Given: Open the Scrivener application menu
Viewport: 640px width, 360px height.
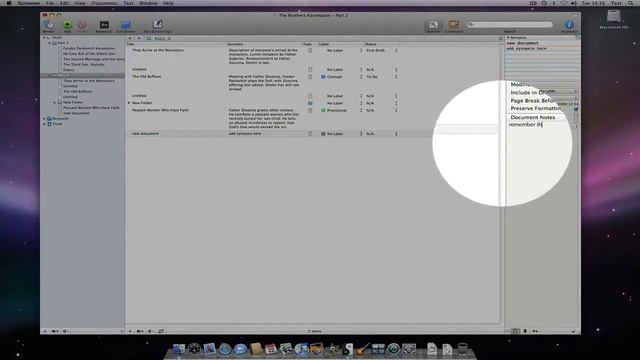Looking at the screenshot, I should pyautogui.click(x=29, y=3).
